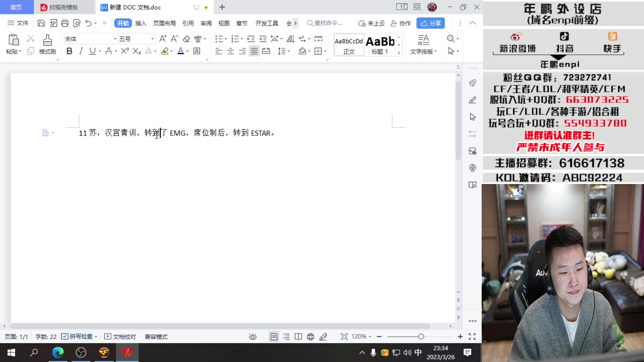Open the Insert ribbon tab
The height and width of the screenshot is (362, 644).
click(x=141, y=23)
